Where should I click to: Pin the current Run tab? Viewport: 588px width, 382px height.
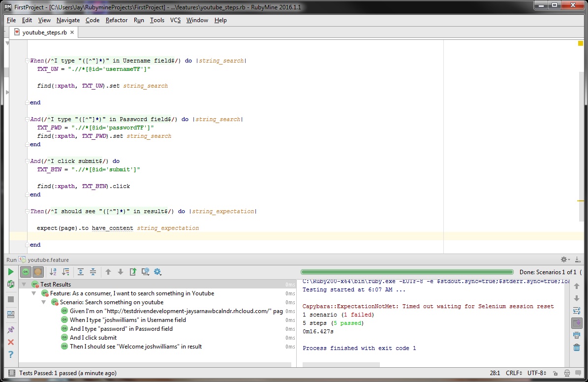[x=11, y=329]
